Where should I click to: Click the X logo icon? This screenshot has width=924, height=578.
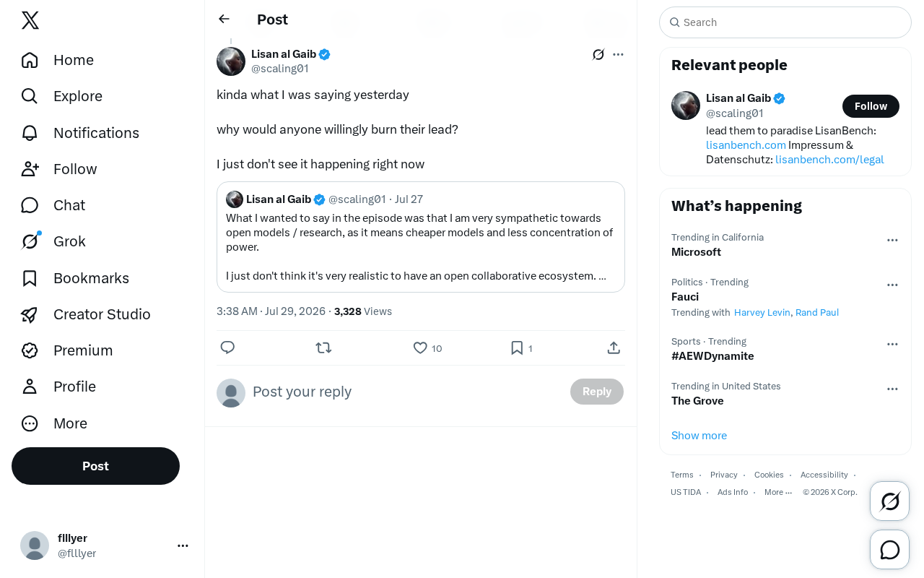(x=30, y=20)
